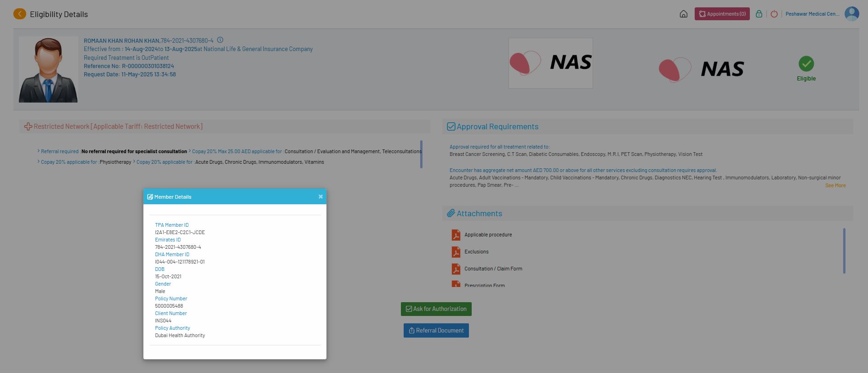Click the Attachments list scrollbar
The height and width of the screenshot is (373, 868).
coord(844,251)
